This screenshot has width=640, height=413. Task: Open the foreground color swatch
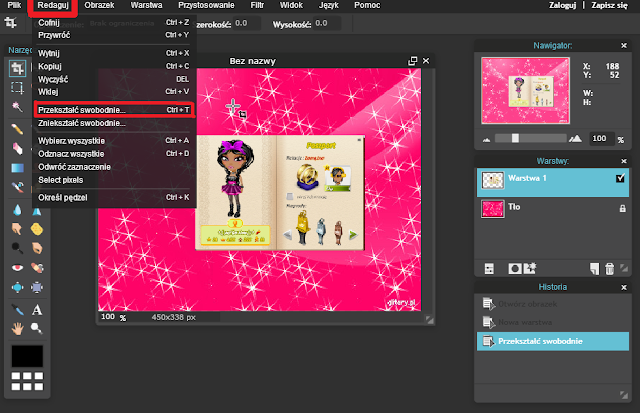tap(27, 356)
